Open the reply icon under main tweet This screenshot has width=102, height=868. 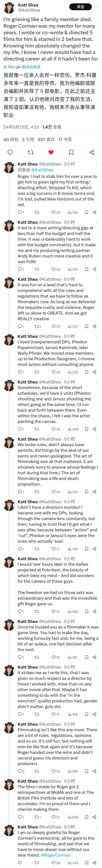[x=10, y=152]
